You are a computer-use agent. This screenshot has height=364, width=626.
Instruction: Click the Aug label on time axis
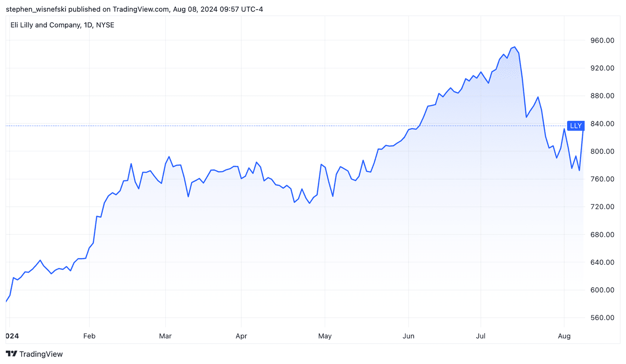coord(564,336)
